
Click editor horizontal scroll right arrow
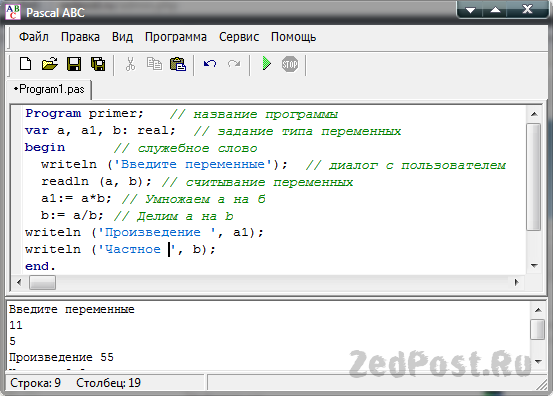tap(517, 282)
